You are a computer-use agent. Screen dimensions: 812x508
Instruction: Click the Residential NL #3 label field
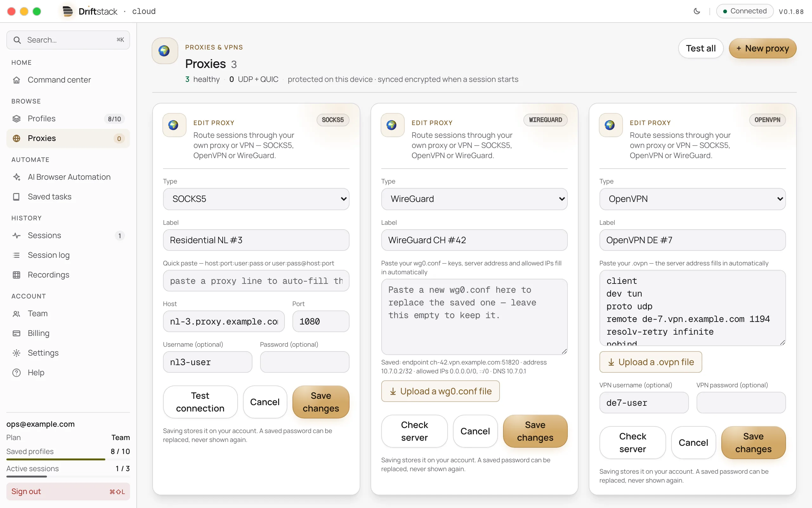[x=256, y=240]
